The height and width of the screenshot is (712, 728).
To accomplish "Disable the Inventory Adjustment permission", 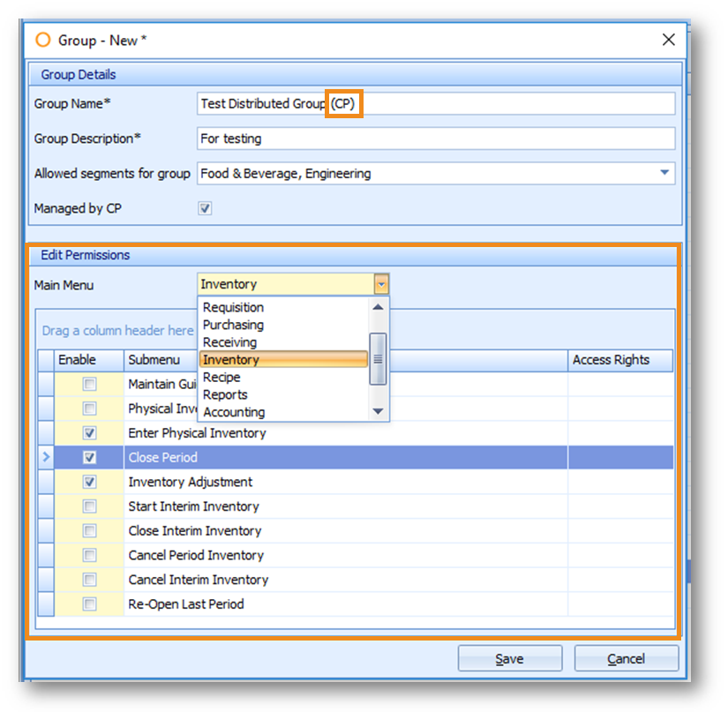I will [x=89, y=482].
